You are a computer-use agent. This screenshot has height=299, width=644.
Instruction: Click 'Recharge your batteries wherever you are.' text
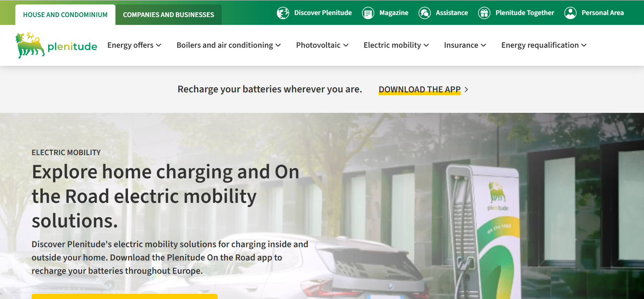(x=270, y=89)
